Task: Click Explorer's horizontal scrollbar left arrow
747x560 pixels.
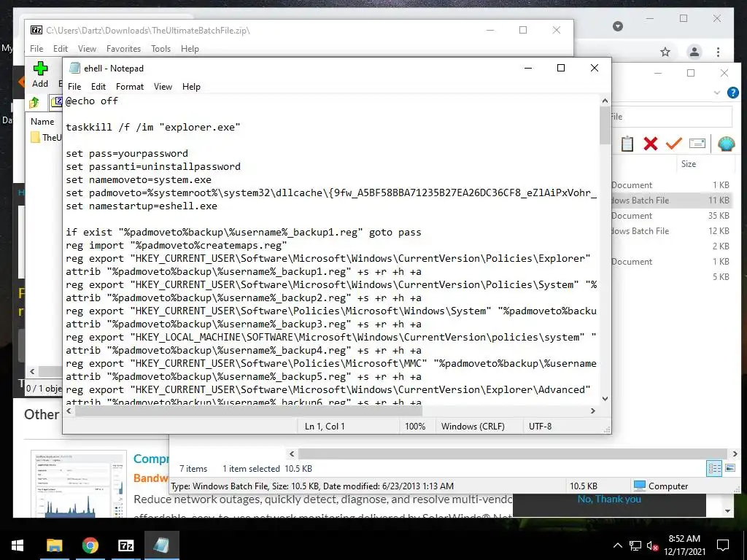Action: point(292,454)
